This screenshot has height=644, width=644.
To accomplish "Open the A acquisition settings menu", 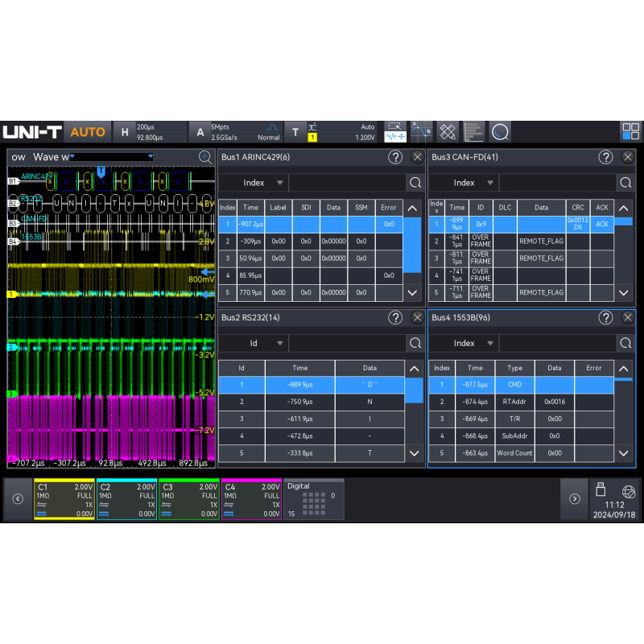I will [235, 132].
